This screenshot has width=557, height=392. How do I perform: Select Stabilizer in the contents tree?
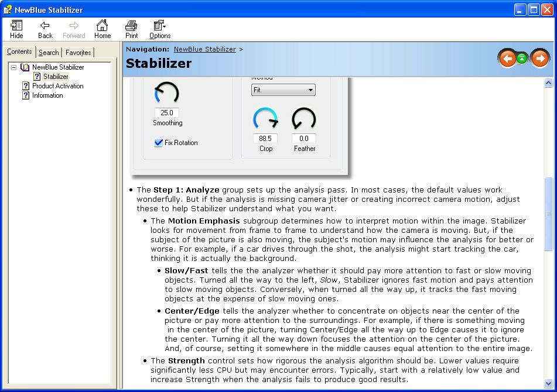click(x=56, y=76)
